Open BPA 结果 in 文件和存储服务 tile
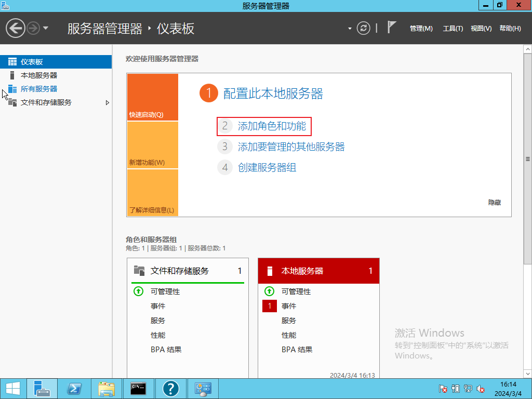Image resolution: width=532 pixels, height=399 pixels. (166, 350)
